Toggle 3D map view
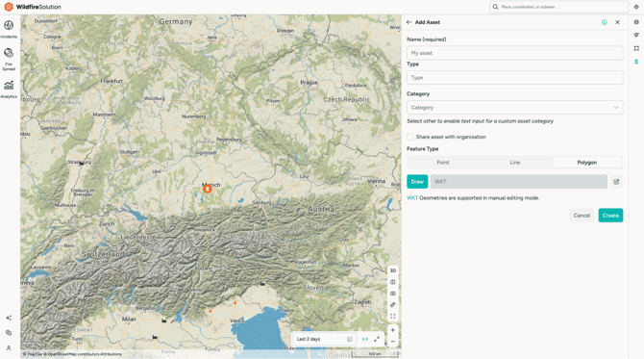This screenshot has height=359, width=644. (392, 270)
